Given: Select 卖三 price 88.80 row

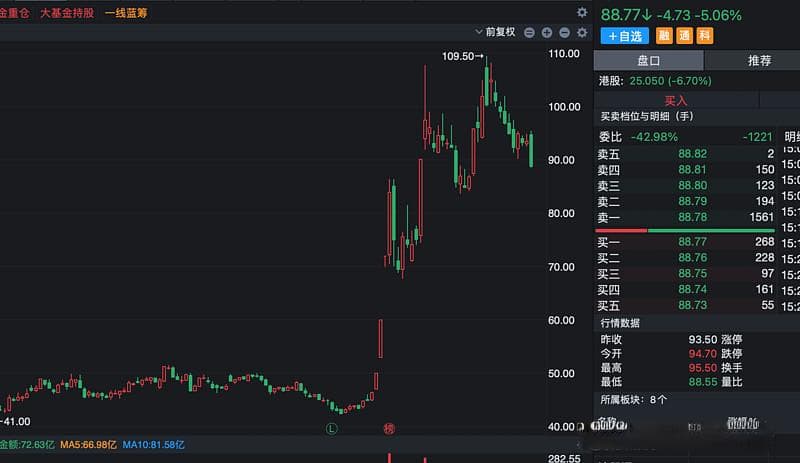Looking at the screenshot, I should click(685, 186).
